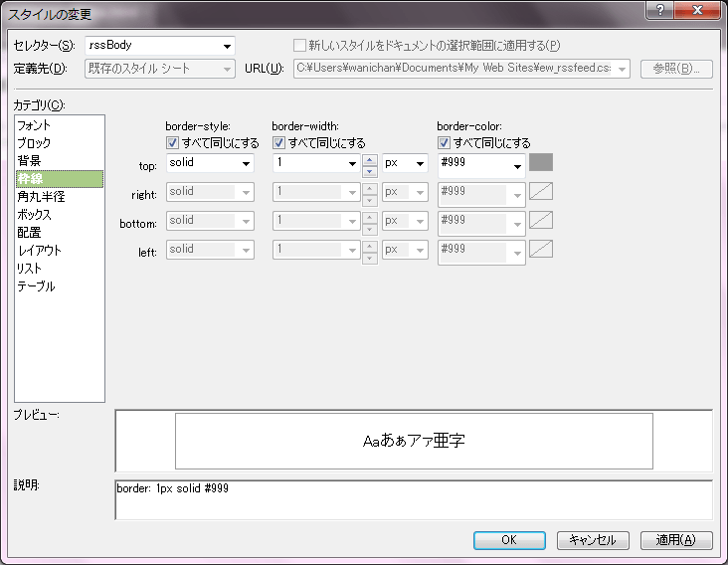Image resolution: width=728 pixels, height=565 pixels.
Task: Click the キャンセル button
Action: click(593, 540)
